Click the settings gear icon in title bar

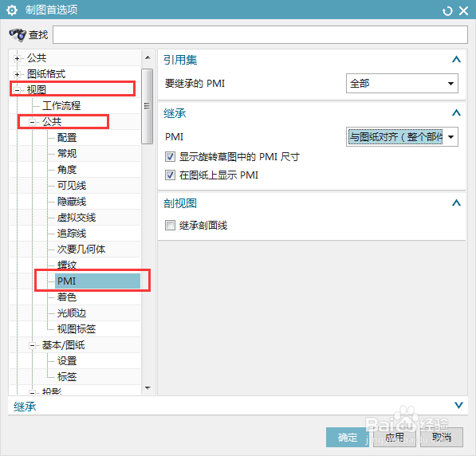pos(12,10)
